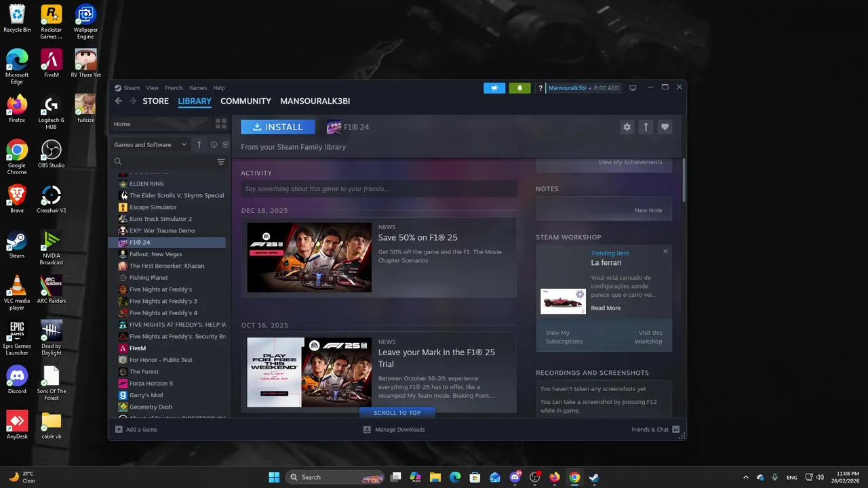Open the Steam menu
868x488 pixels.
tap(127, 88)
